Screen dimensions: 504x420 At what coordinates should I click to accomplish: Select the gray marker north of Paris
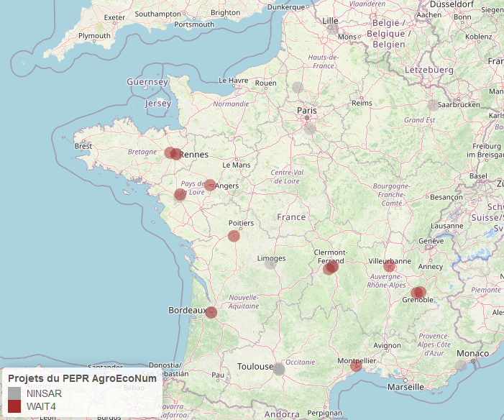click(298, 88)
